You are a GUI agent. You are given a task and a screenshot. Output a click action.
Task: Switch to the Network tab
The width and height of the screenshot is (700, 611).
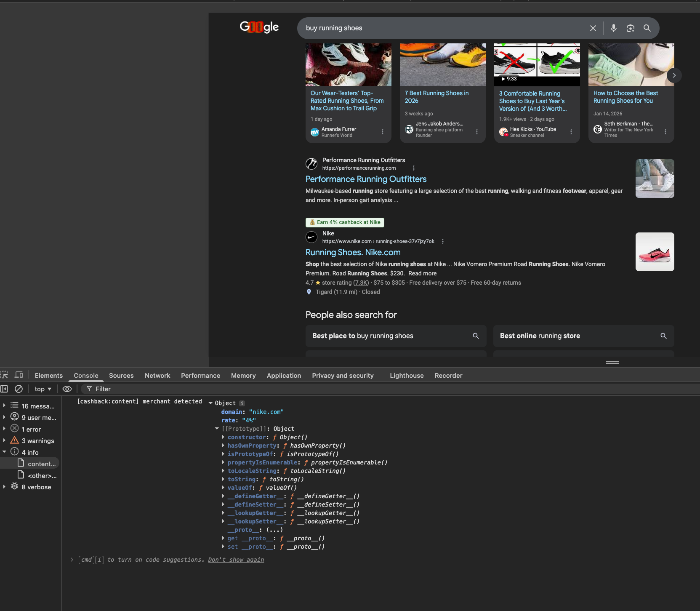click(157, 376)
